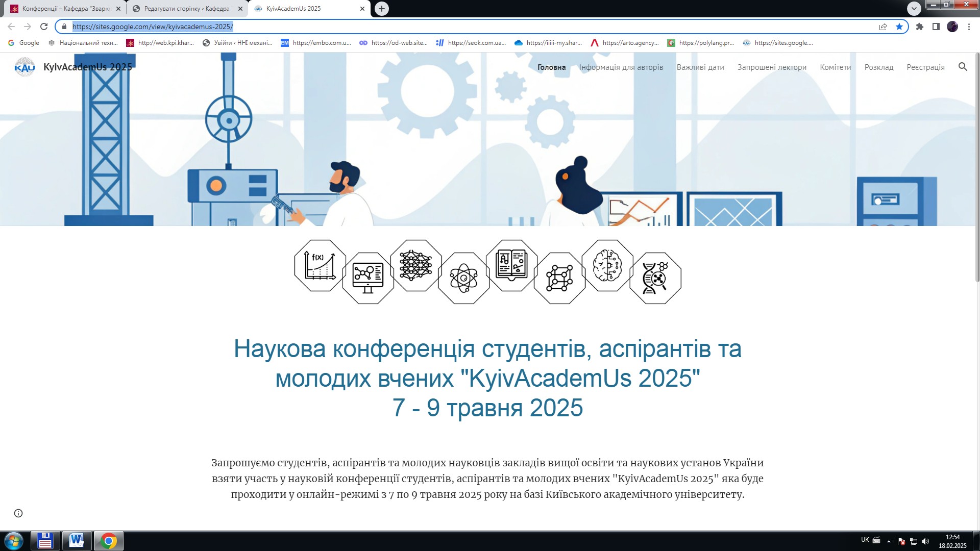This screenshot has height=551, width=980.
Task: Open the web.kpi.khar... bookmark
Action: coord(161,43)
